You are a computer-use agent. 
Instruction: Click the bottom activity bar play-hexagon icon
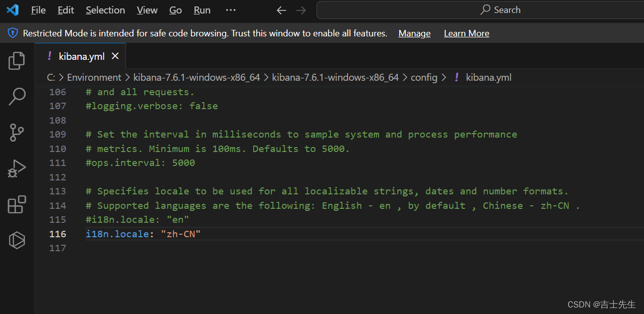(x=17, y=241)
